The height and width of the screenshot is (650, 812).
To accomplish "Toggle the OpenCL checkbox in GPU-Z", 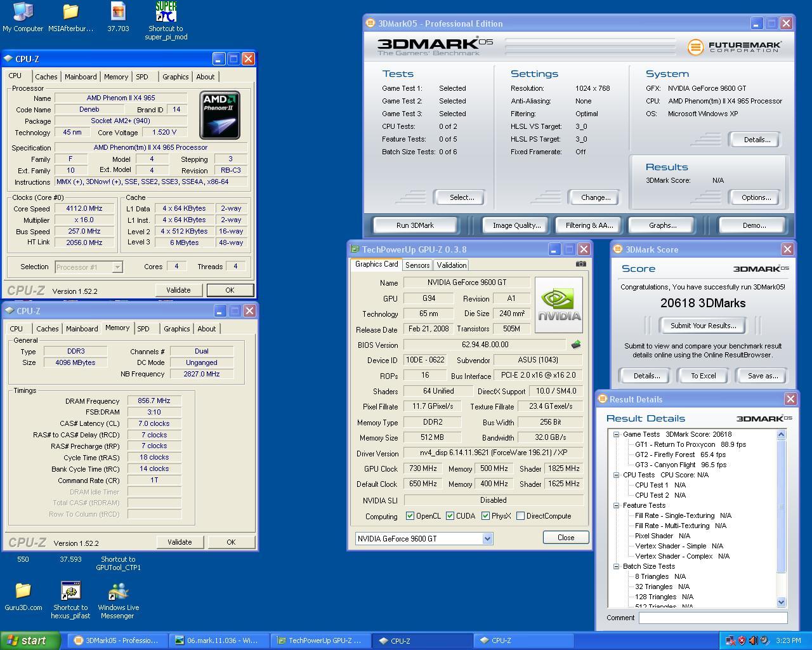I will [x=410, y=516].
